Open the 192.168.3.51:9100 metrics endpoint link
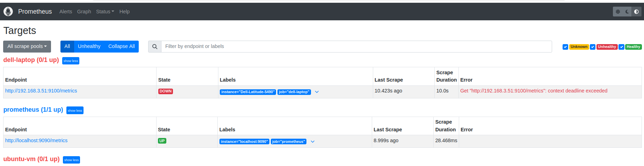The height and width of the screenshot is (166, 644). pos(41,91)
